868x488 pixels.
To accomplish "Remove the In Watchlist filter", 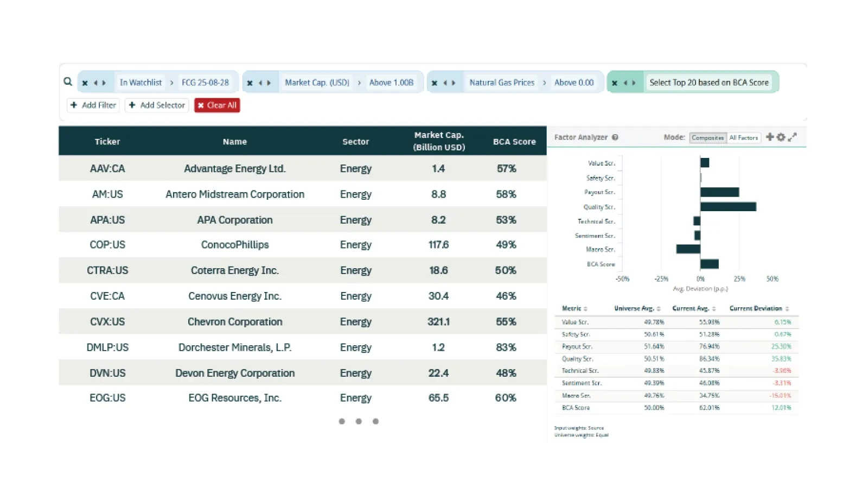I will click(x=85, y=83).
